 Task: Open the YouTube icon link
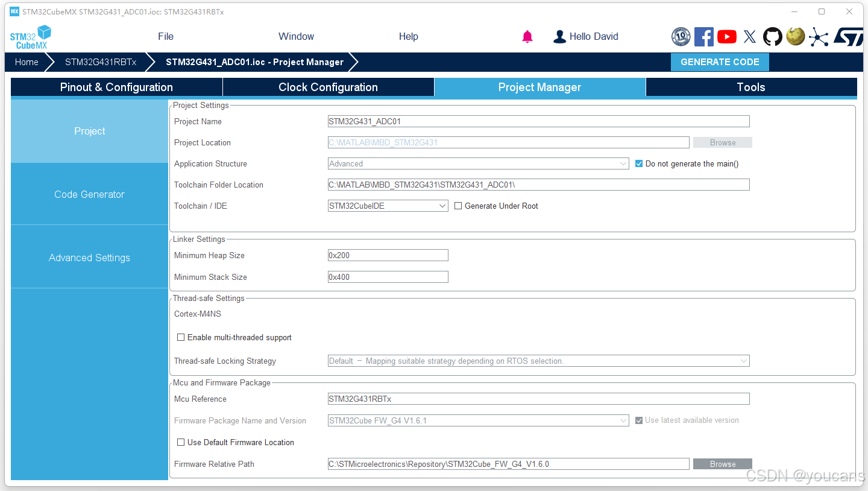tap(727, 37)
